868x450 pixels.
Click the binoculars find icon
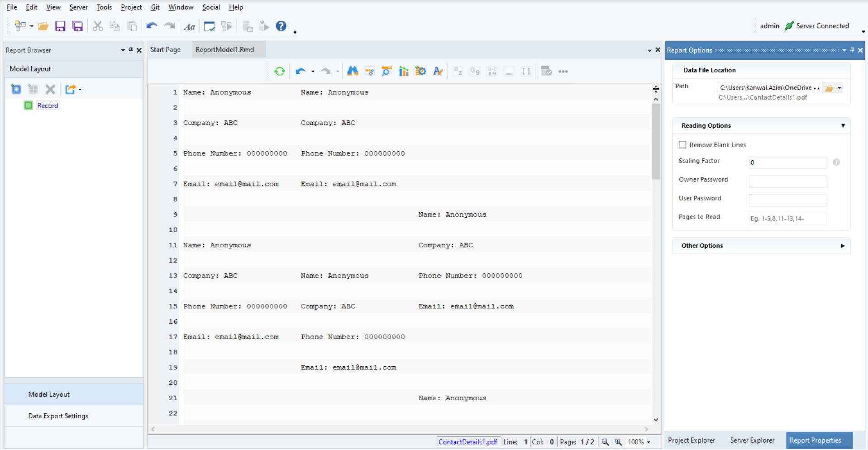point(353,71)
